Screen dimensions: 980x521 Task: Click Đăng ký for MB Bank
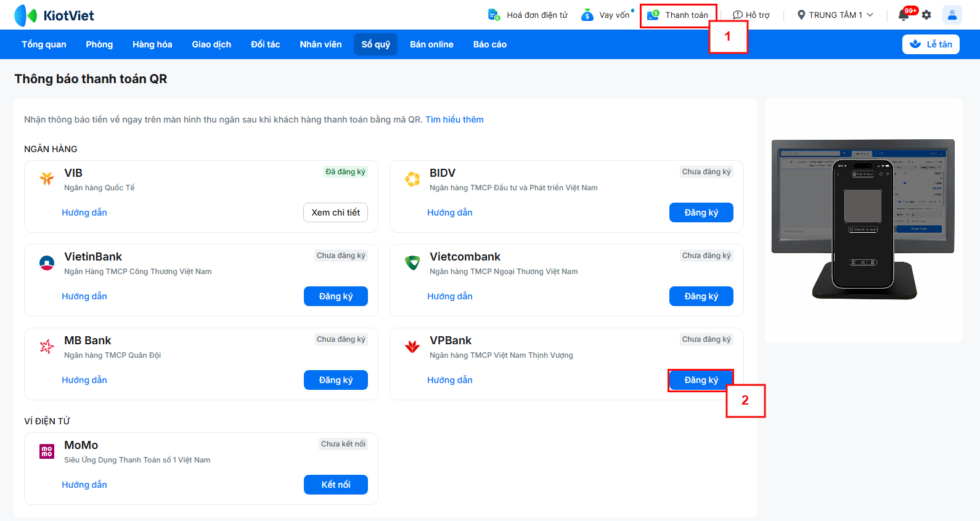[x=336, y=380]
